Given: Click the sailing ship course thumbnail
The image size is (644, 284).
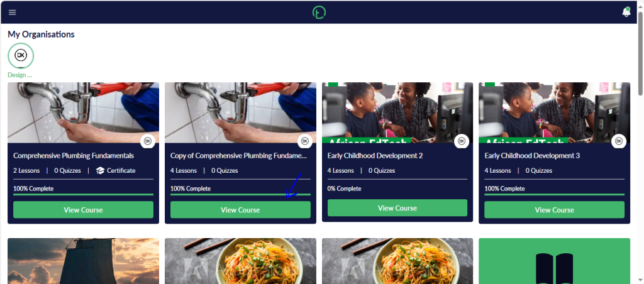Looking at the screenshot, I should pos(84,261).
